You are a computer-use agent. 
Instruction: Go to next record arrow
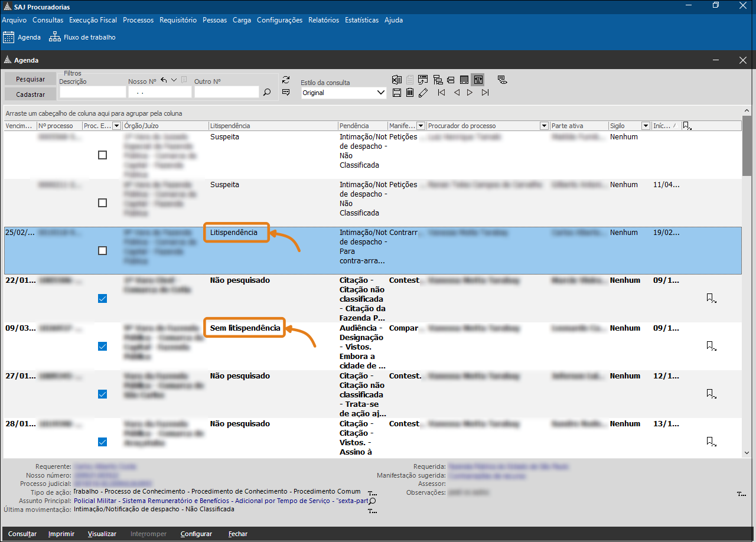(x=470, y=93)
